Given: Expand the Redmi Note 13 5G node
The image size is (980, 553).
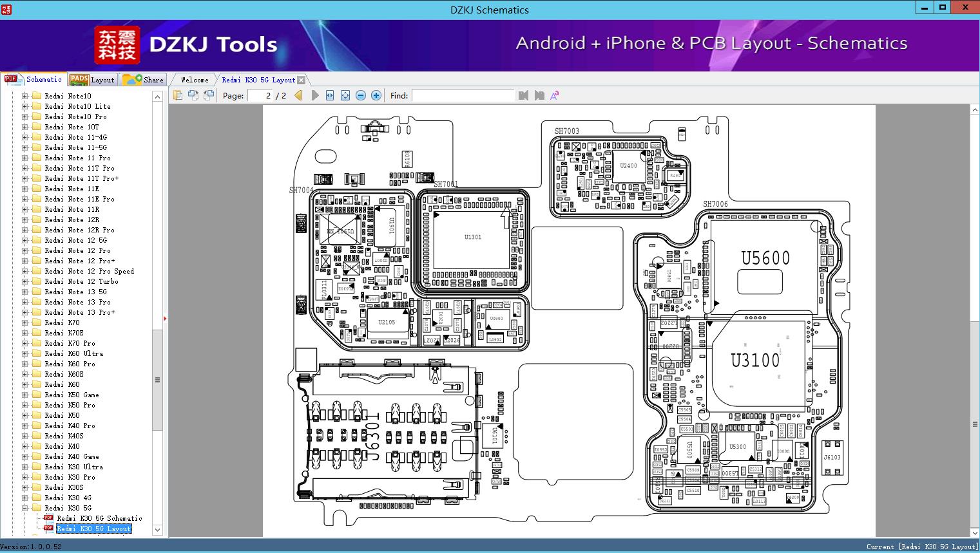Looking at the screenshot, I should pos(24,292).
